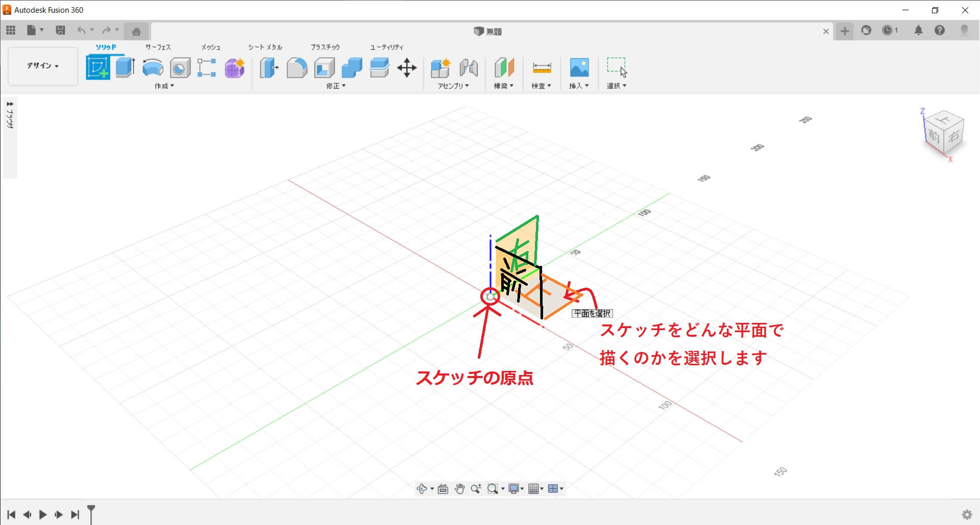This screenshot has height=525, width=980.
Task: Activate the Move/Copy arrows tool
Action: pos(407,68)
